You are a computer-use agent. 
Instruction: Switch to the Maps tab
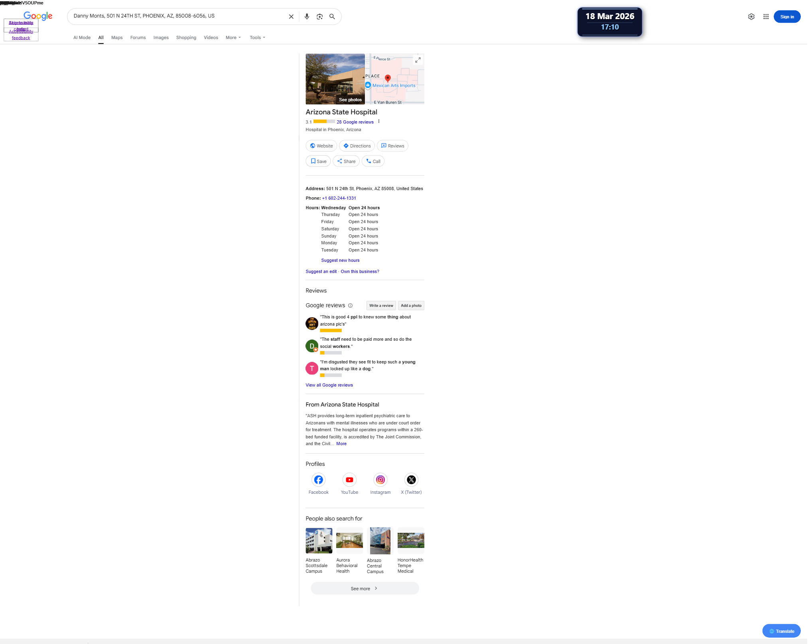click(x=117, y=38)
